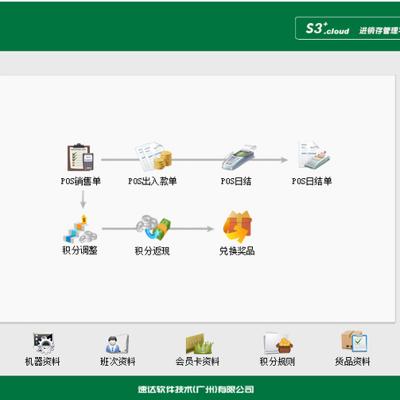Open the POS出入款单 coins icon
Viewport: 400px width, 400px height.
click(x=154, y=157)
